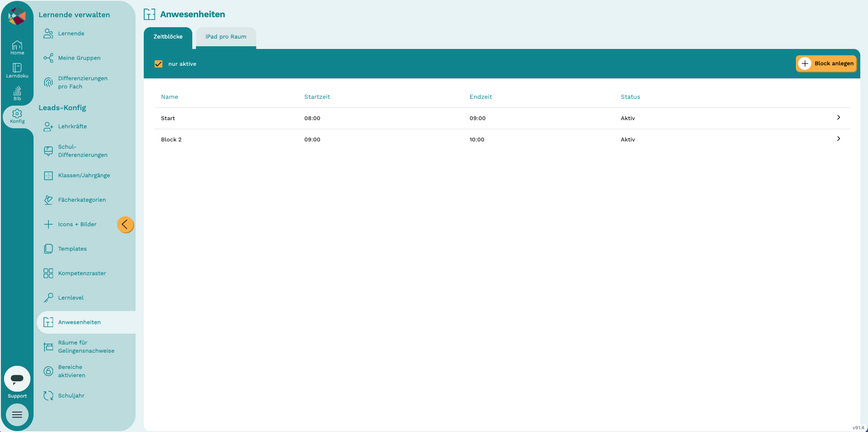868x432 pixels.
Task: Select the Zeitblöcke tab
Action: click(168, 37)
